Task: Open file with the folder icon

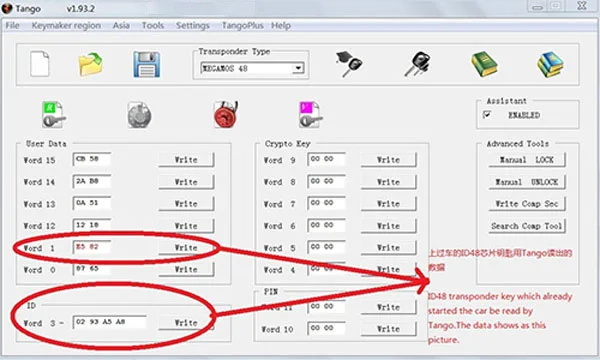Action: pyautogui.click(x=91, y=64)
